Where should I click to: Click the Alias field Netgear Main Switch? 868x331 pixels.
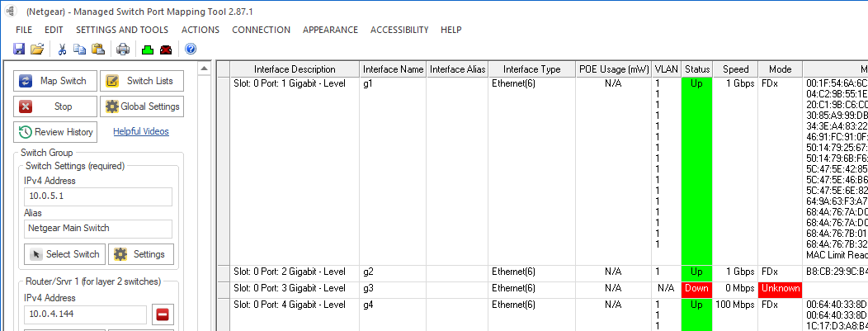coord(98,229)
